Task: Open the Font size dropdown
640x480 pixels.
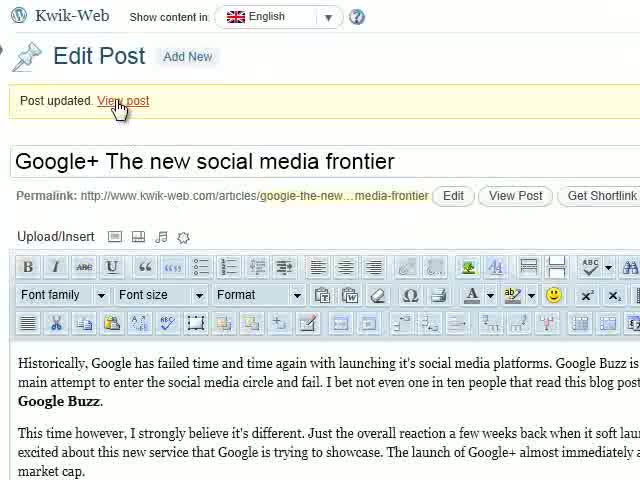Action: point(160,295)
